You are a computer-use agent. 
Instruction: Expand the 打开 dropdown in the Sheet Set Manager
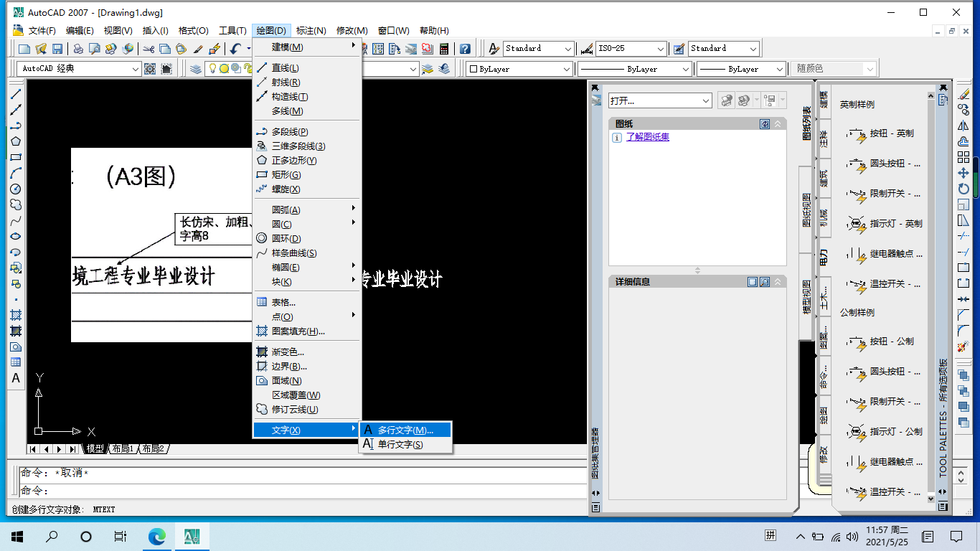pos(706,100)
